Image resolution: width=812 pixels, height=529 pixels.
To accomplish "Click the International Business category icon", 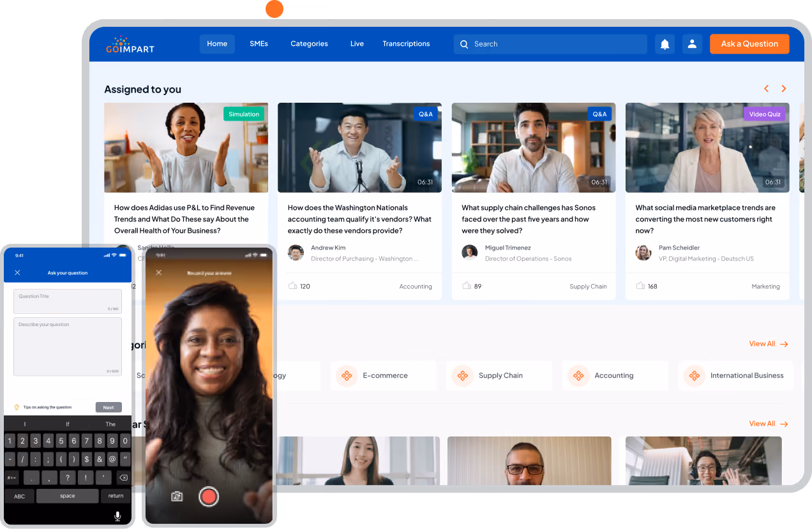I will click(x=695, y=376).
